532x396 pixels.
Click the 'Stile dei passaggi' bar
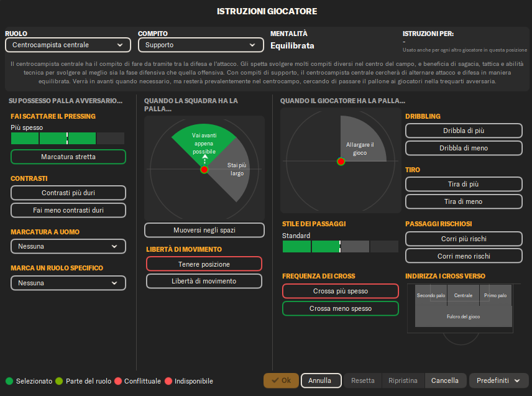(x=340, y=247)
